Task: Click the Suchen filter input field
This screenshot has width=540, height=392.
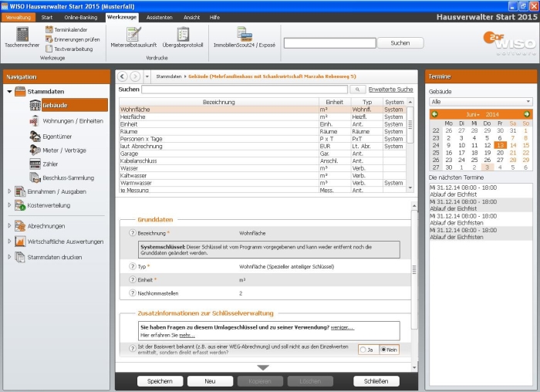Action: coord(245,90)
